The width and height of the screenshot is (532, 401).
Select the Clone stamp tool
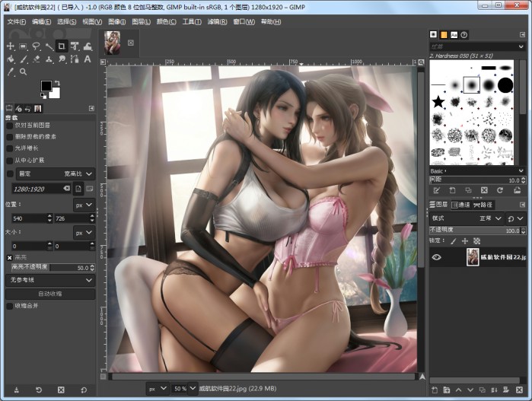tap(49, 59)
